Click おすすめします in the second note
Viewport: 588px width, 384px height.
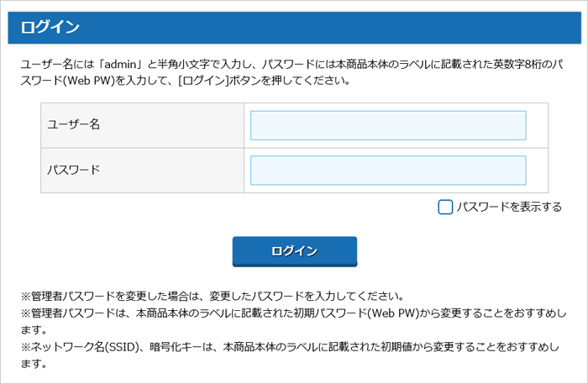[x=543, y=313]
